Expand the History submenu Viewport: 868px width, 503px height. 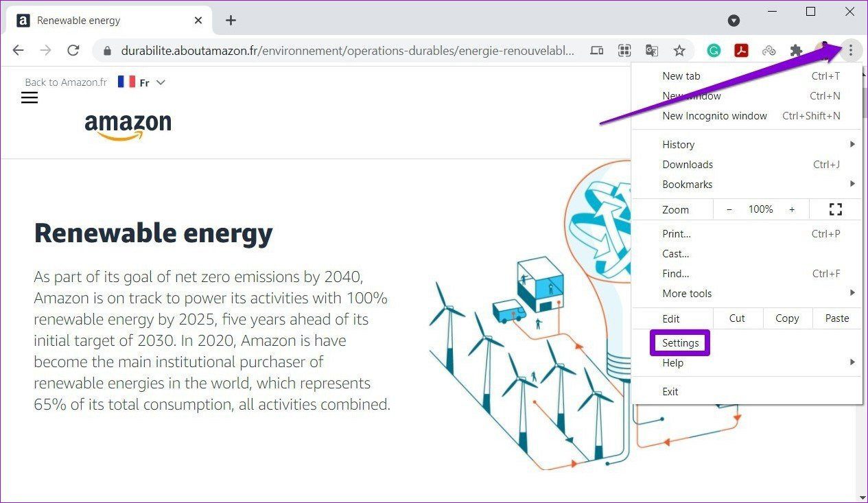(747, 145)
